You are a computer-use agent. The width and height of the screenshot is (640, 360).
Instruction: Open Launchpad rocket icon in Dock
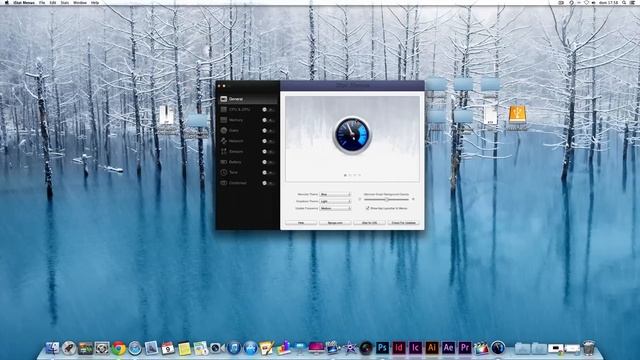pos(69,348)
